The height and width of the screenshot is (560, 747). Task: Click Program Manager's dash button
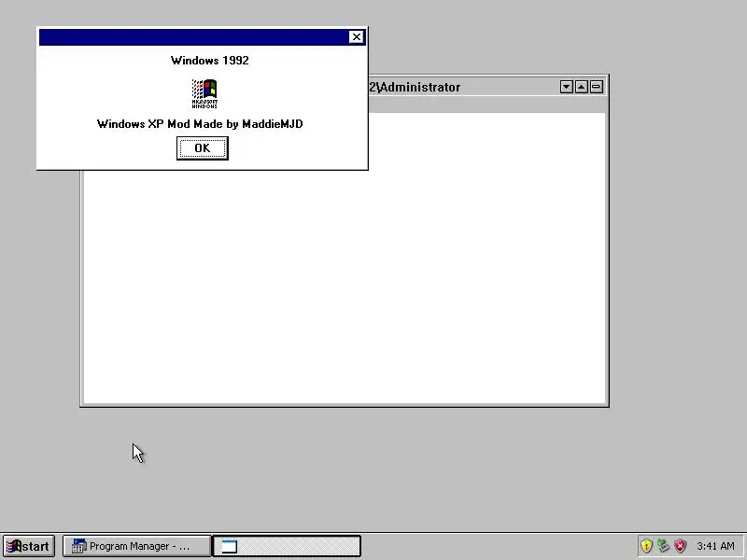597,87
